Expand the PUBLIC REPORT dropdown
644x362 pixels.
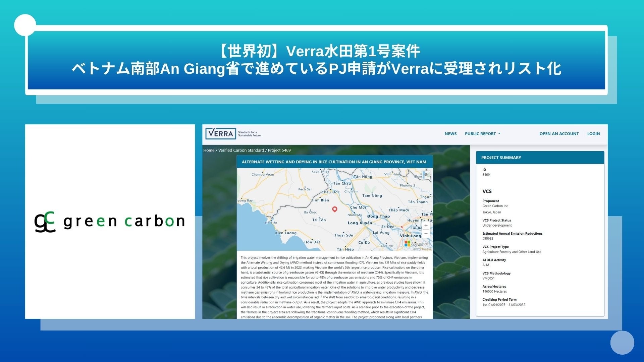480,134
